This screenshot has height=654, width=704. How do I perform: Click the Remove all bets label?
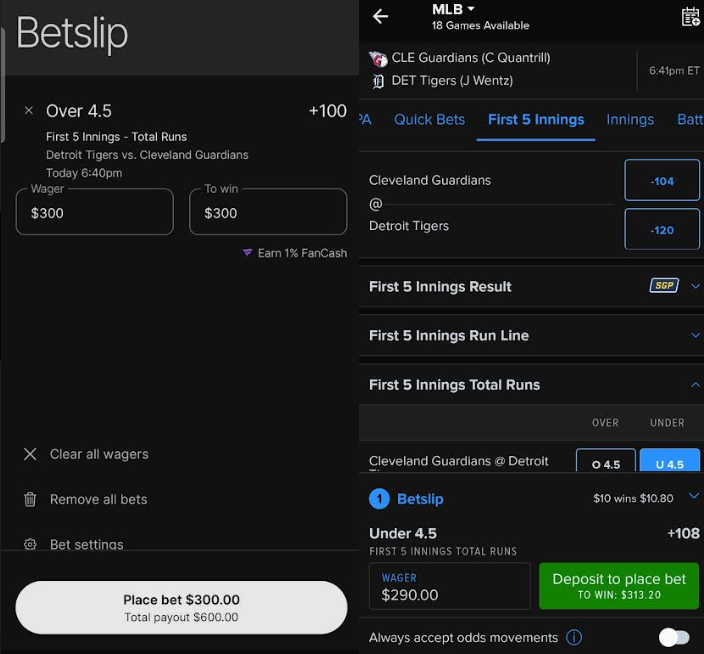click(98, 500)
